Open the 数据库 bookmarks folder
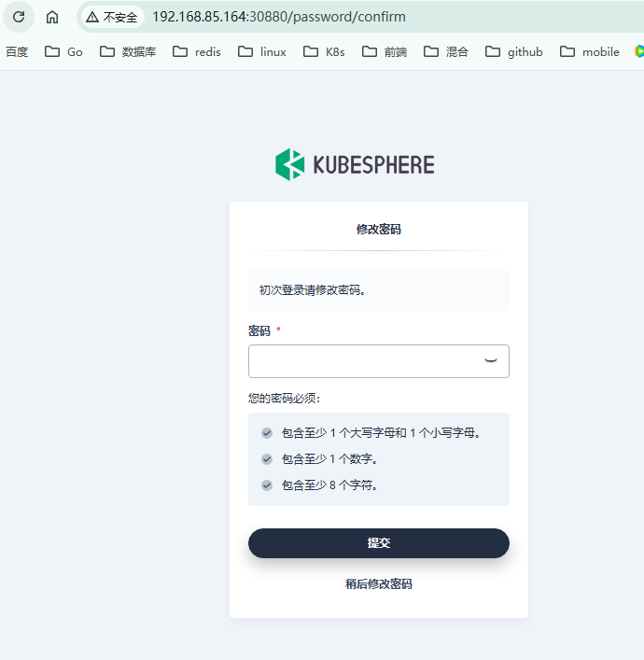The height and width of the screenshot is (660, 644). [x=128, y=51]
